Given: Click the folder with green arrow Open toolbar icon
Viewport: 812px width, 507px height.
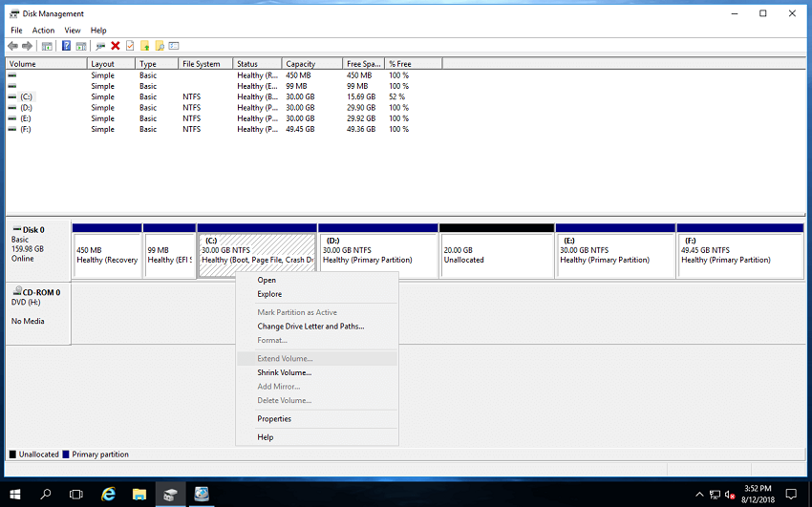Looking at the screenshot, I should [x=145, y=46].
